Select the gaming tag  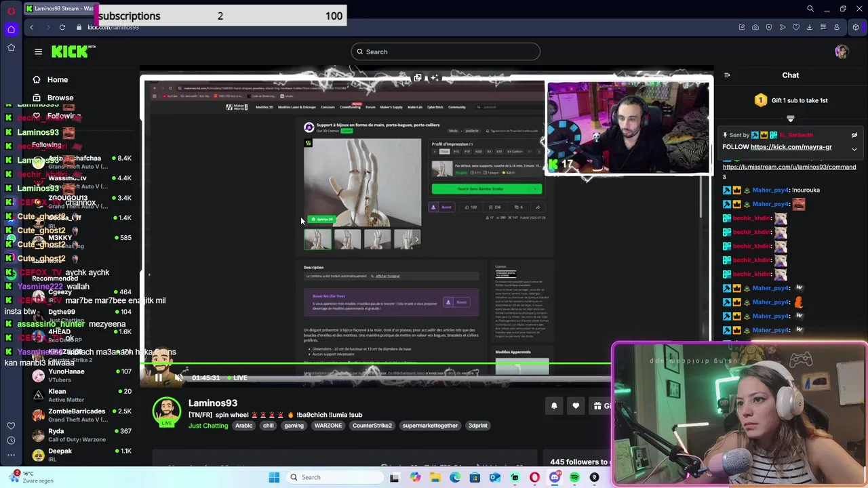pos(294,426)
